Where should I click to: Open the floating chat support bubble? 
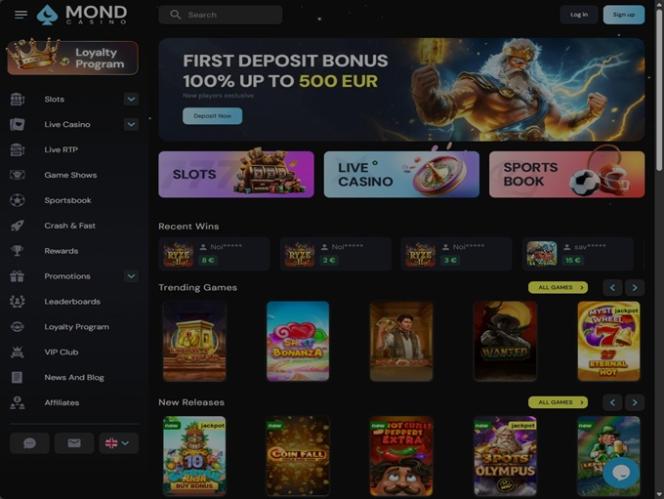(621, 473)
